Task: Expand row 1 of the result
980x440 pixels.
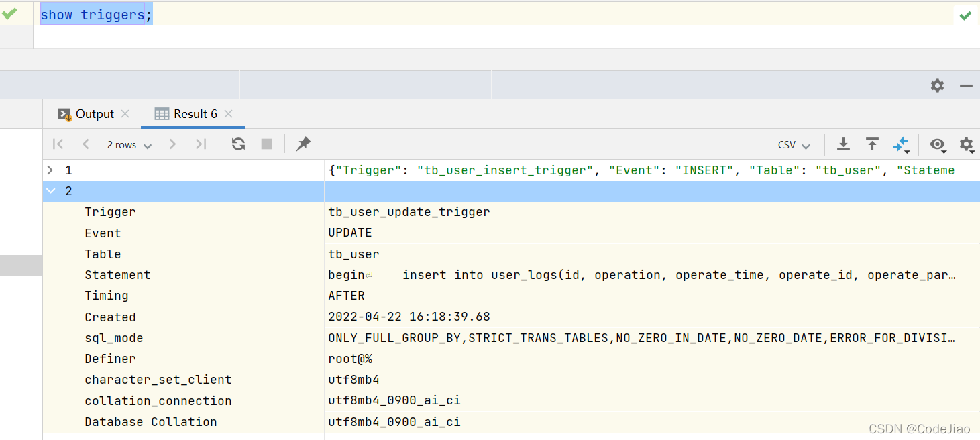Action: (x=50, y=170)
